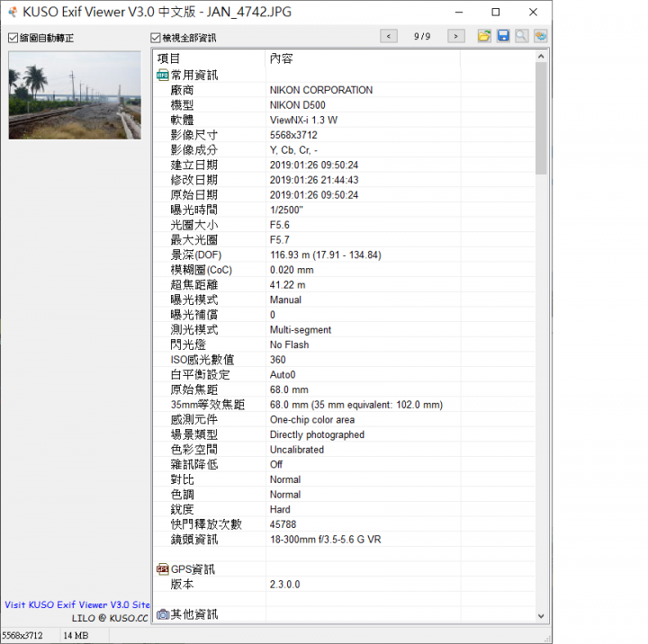Select the 影像成分 row label
648x644 pixels.
(194, 150)
